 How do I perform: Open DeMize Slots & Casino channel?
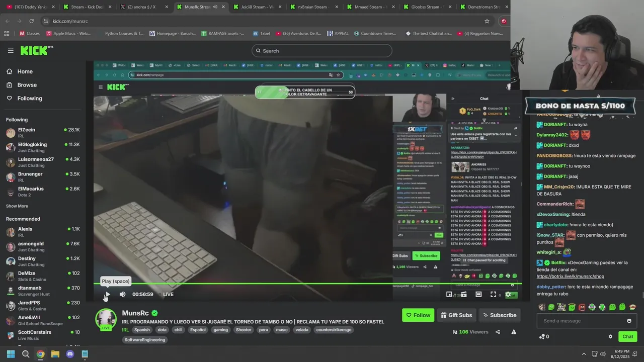tap(43, 276)
